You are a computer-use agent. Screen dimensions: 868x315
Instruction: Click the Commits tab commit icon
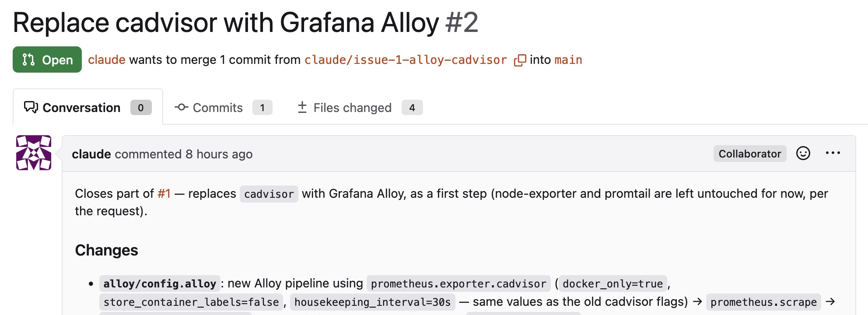point(181,107)
